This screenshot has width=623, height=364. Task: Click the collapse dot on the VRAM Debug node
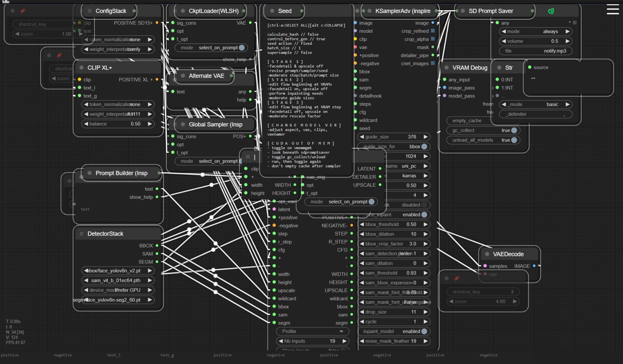[446, 67]
